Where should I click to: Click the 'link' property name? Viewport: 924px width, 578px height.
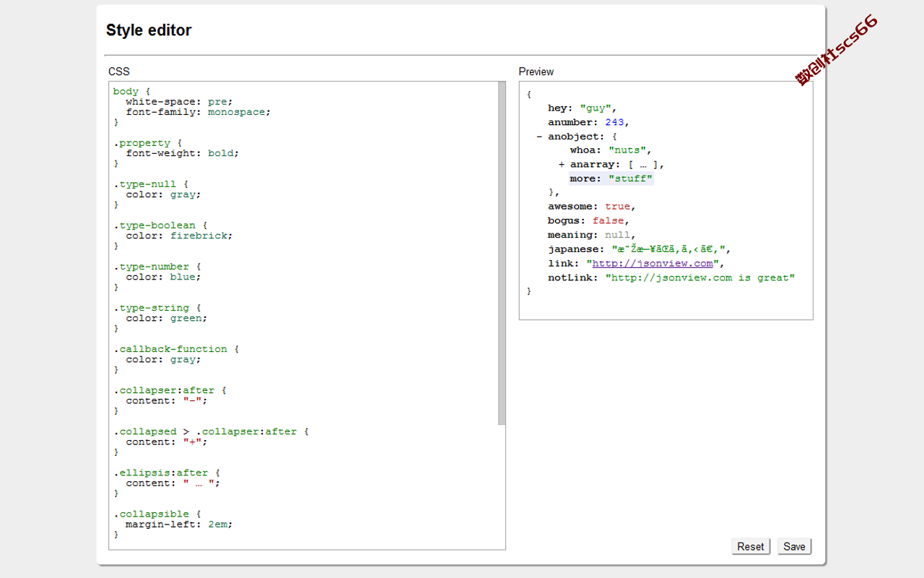pyautogui.click(x=560, y=264)
